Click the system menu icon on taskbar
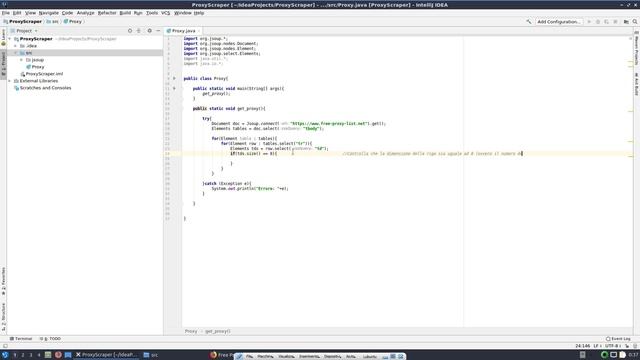640x360 pixels. [x=5, y=355]
